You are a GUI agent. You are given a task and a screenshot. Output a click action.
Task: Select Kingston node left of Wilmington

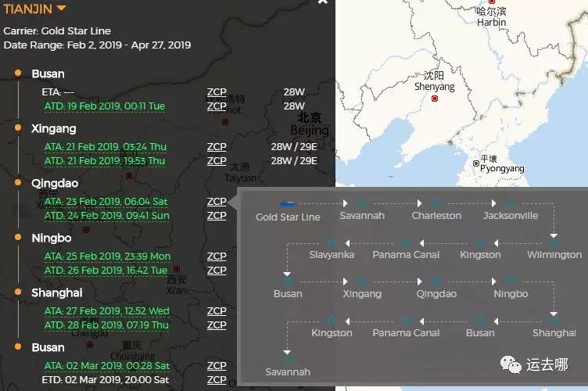click(480, 243)
